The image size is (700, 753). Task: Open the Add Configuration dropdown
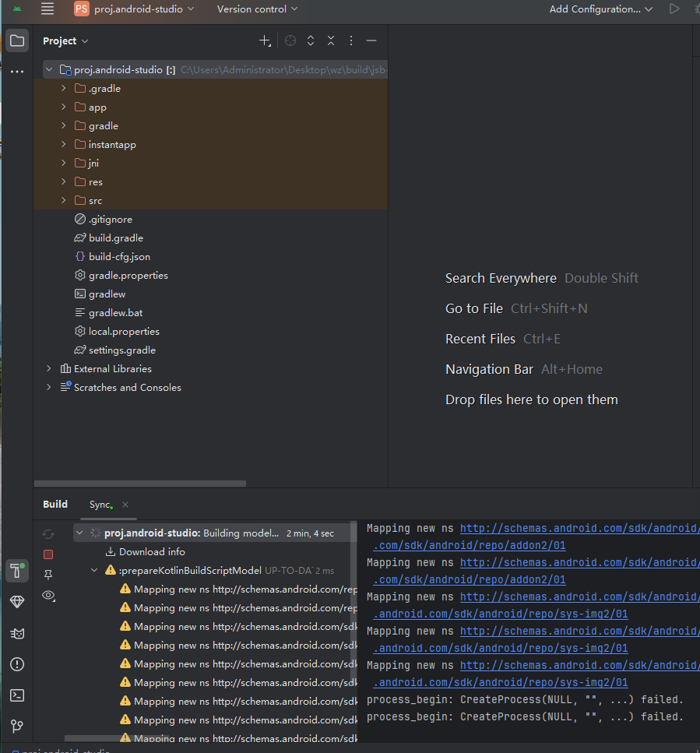(x=600, y=9)
